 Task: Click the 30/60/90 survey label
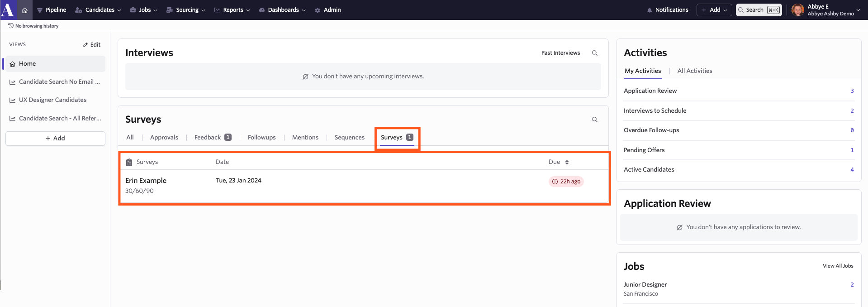[139, 191]
